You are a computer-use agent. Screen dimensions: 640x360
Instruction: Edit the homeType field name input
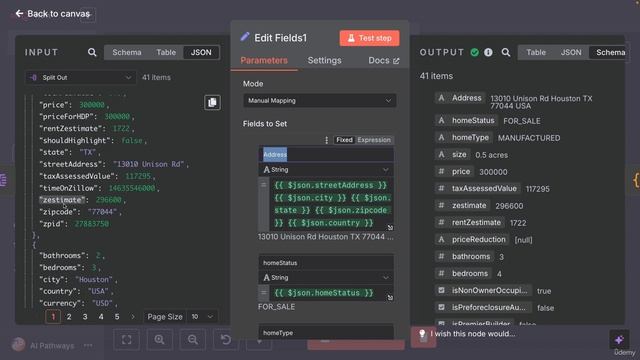click(326, 333)
